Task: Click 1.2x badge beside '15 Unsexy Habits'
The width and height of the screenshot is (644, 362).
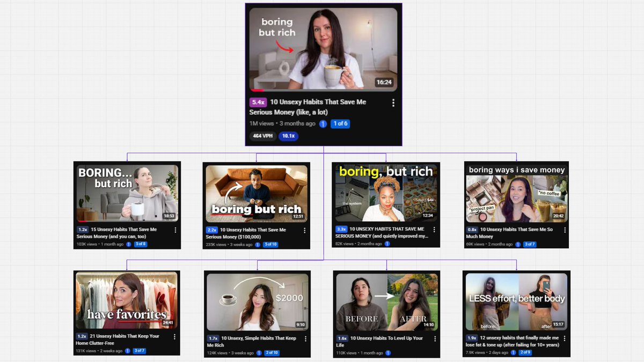Action: (82, 230)
